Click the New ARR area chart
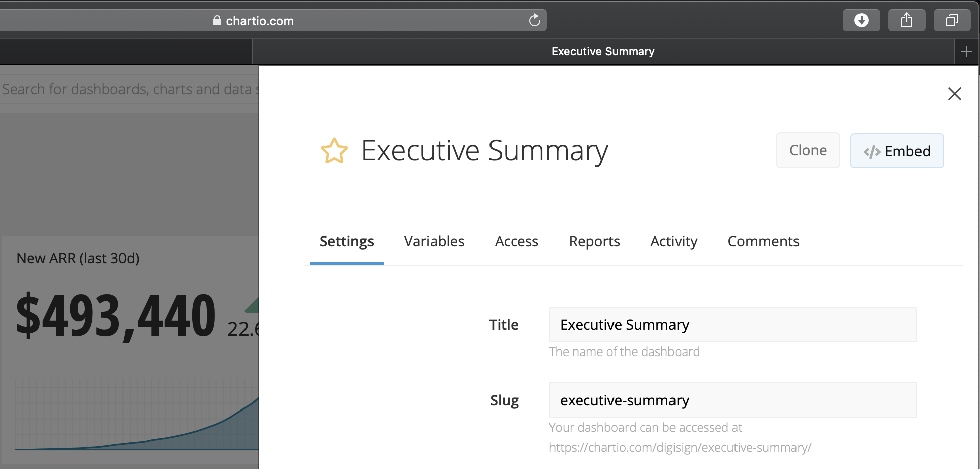Image resolution: width=980 pixels, height=469 pixels. [x=136, y=415]
